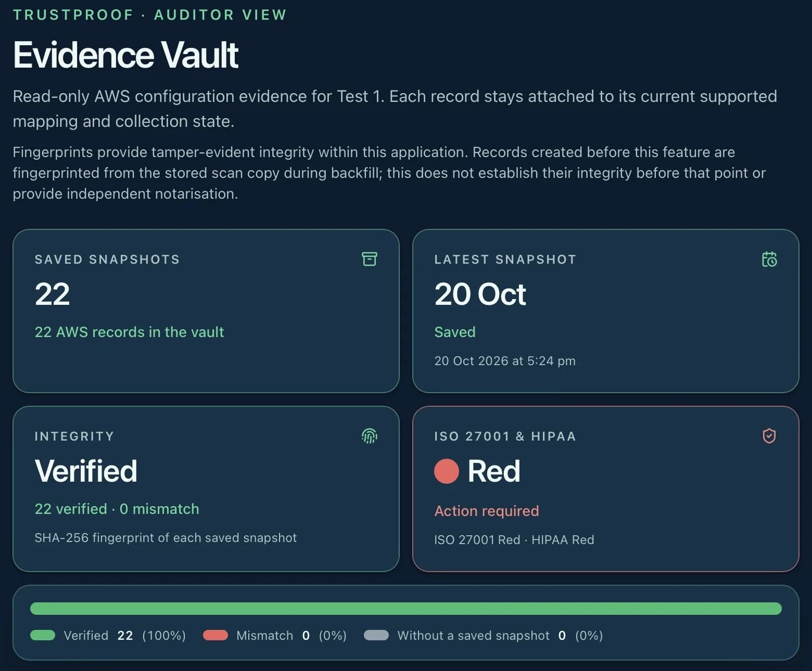Click the green Verified legend swatch

coord(43,635)
